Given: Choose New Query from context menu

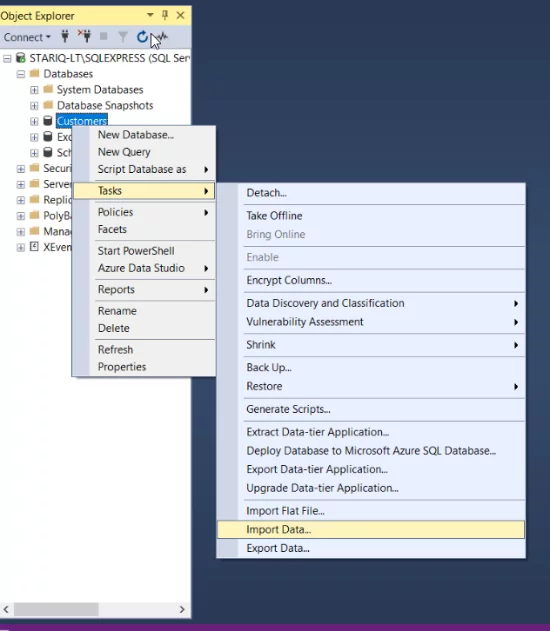Looking at the screenshot, I should (144, 152).
